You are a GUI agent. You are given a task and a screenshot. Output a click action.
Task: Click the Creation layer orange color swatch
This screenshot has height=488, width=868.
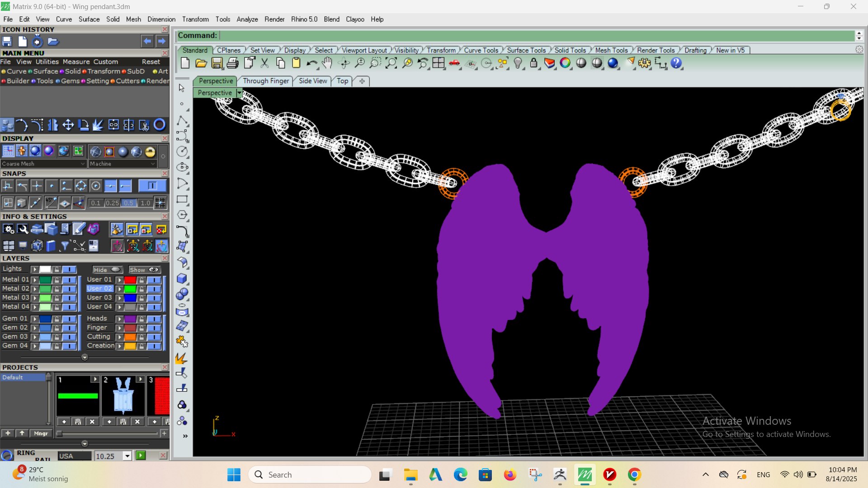pyautogui.click(x=130, y=346)
